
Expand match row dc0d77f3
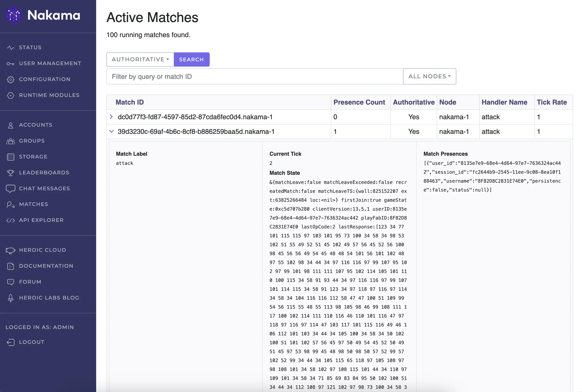111,117
